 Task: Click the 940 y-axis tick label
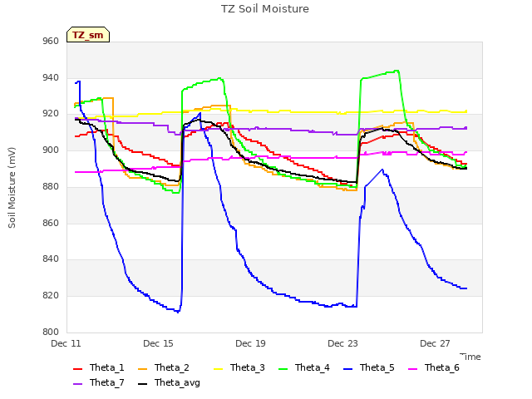[51, 77]
